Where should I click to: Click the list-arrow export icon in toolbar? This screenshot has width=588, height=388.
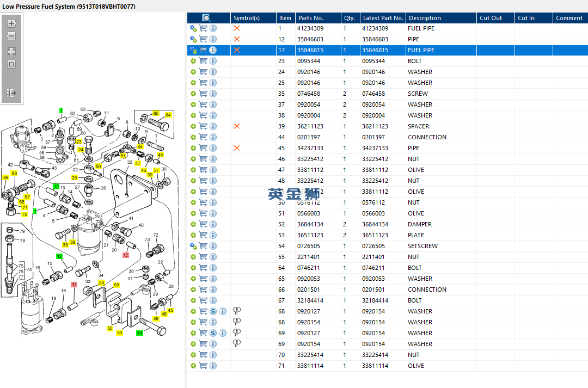coord(11,93)
